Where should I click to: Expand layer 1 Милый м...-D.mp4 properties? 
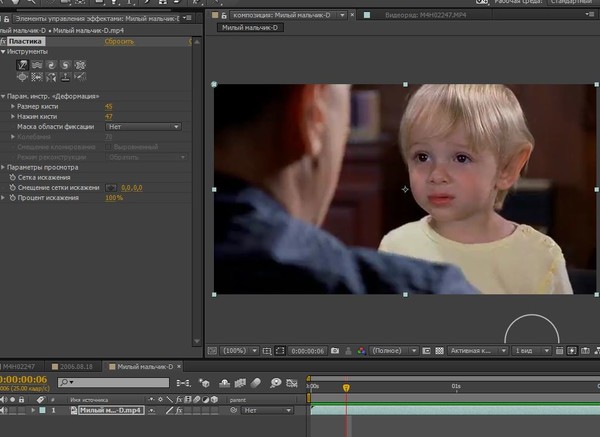(x=33, y=410)
